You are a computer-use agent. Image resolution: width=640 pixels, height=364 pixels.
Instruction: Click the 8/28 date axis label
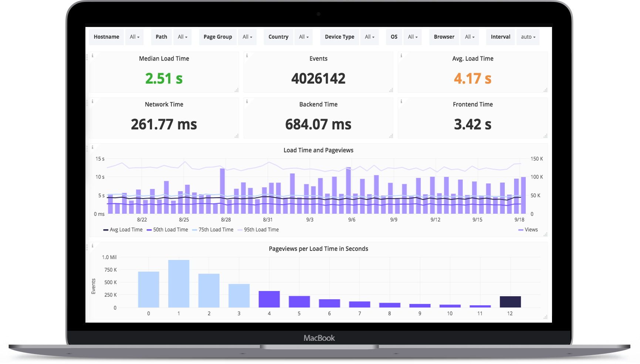point(226,220)
